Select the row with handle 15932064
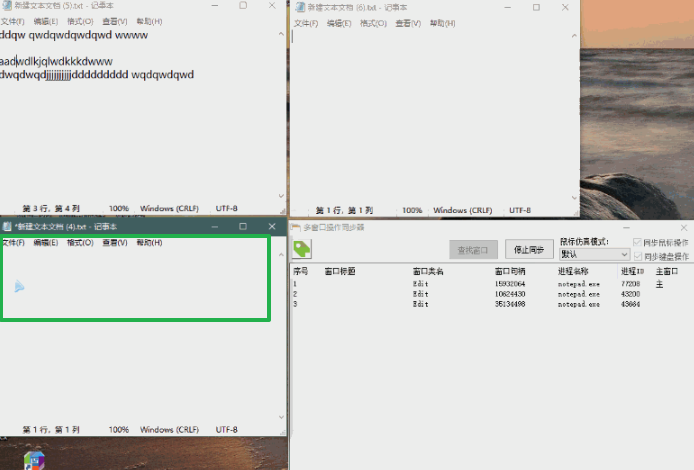The height and width of the screenshot is (470, 694). pyautogui.click(x=491, y=284)
